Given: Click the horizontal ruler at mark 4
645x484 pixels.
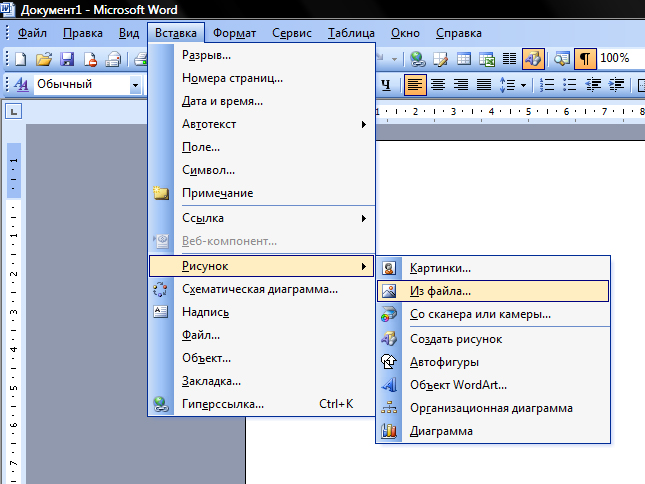Looking at the screenshot, I should pos(491,111).
